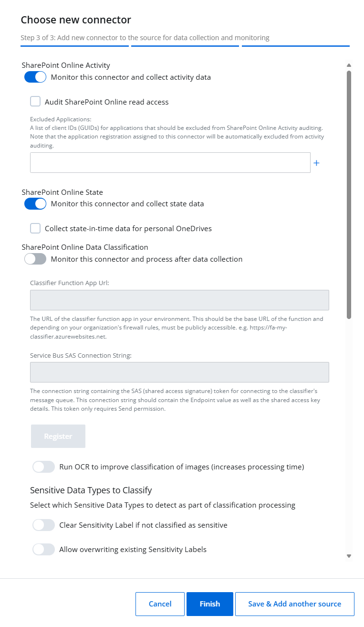Click the scrollbar up arrow icon

tap(349, 65)
